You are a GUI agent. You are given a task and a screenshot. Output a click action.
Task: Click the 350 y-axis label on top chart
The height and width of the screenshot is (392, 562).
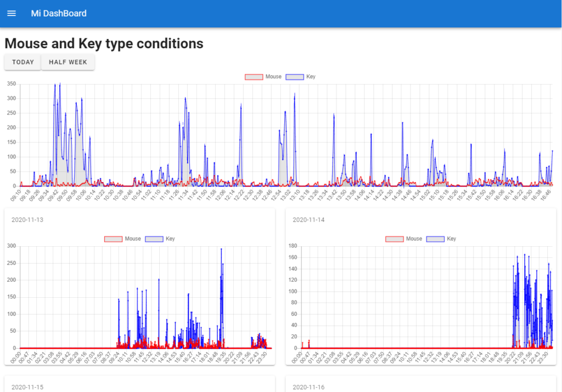coord(10,84)
